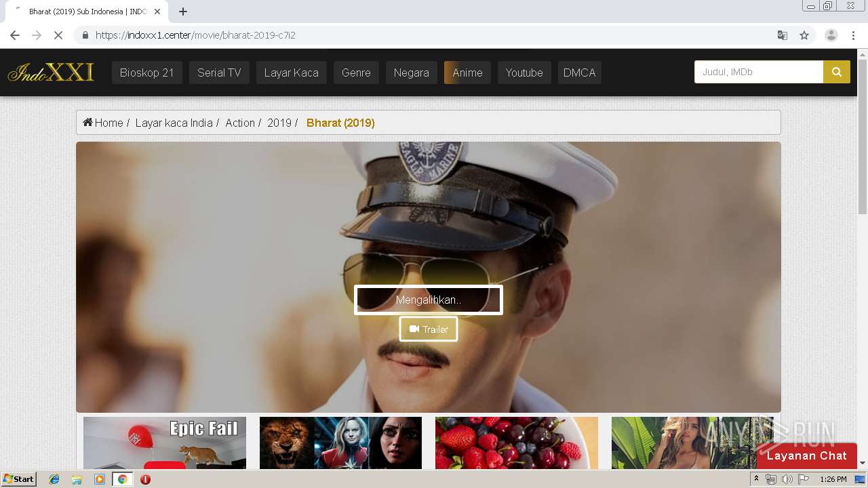Open Genre menu
The height and width of the screenshot is (488, 868).
(356, 73)
